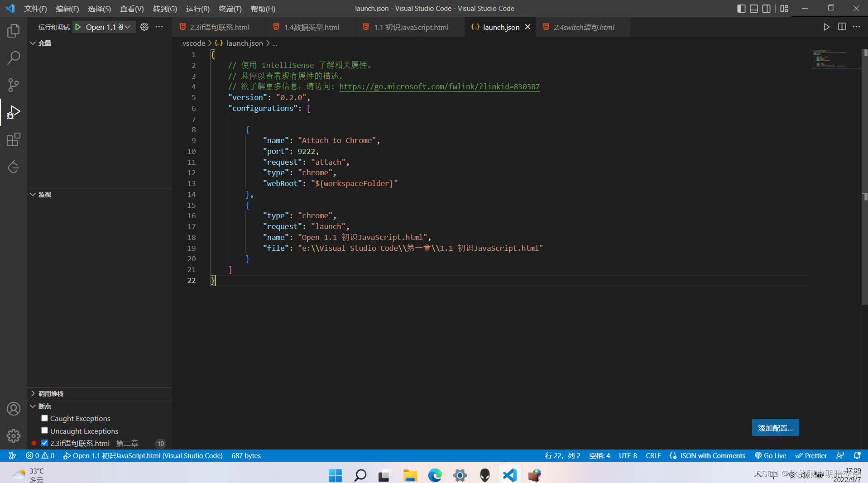This screenshot has width=868, height=483.
Task: Open the Search view in activity bar
Action: [14, 58]
